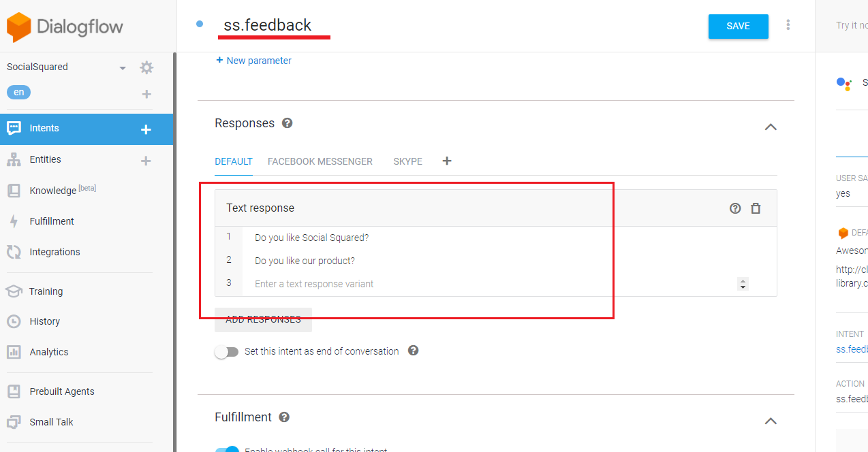Add a new response platform tab
This screenshot has height=452, width=868.
pos(447,161)
